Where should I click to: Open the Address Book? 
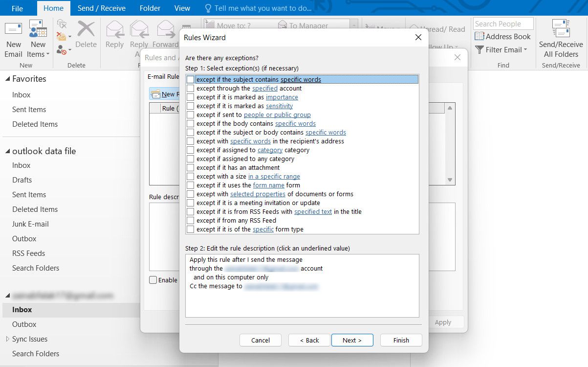[x=502, y=37]
